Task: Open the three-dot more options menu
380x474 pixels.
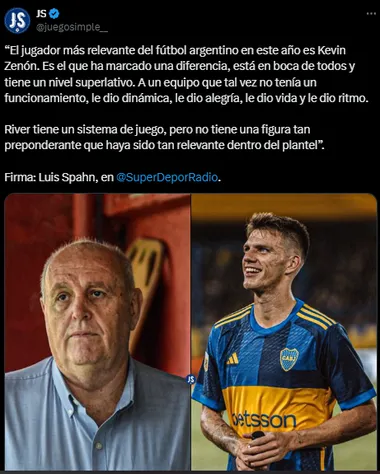Action: pyautogui.click(x=371, y=14)
